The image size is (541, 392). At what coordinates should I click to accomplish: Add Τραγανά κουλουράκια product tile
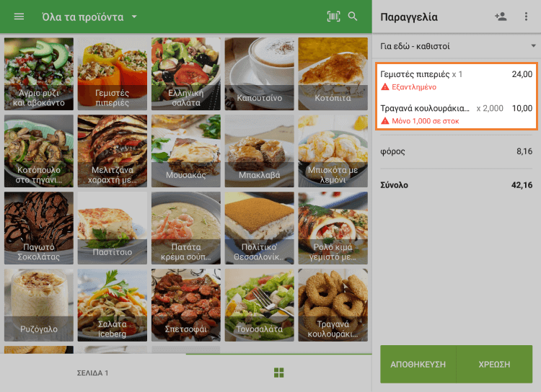[333, 305]
